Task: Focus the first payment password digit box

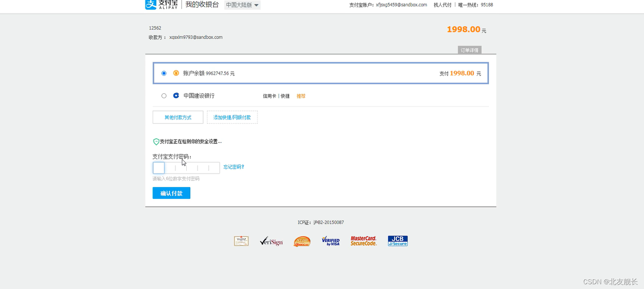Action: point(159,168)
